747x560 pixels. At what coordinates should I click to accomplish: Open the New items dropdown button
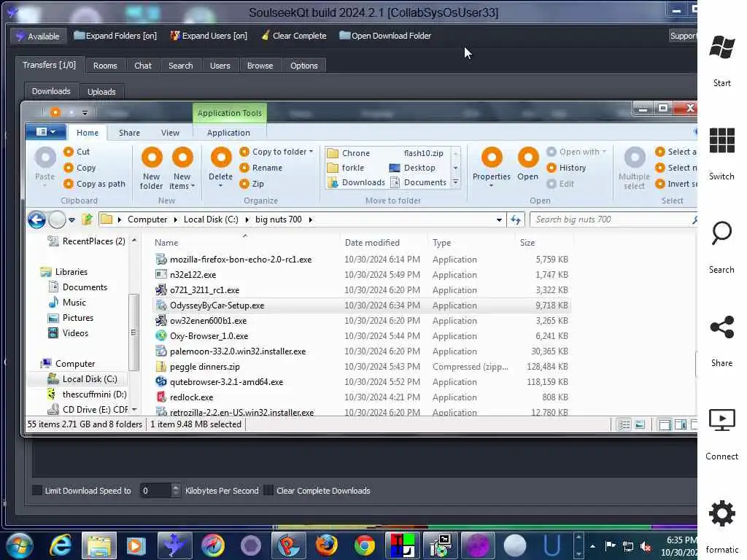coord(182,168)
